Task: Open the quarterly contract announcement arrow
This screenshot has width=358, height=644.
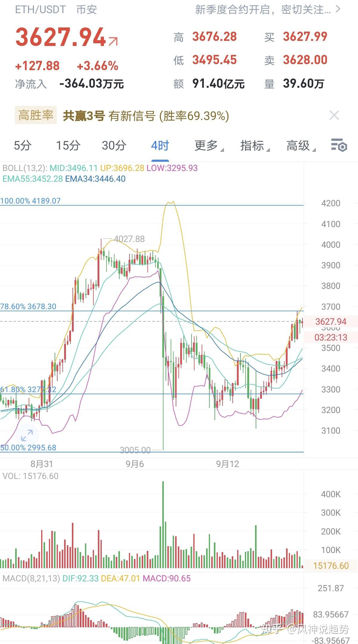Action: pyautogui.click(x=338, y=9)
